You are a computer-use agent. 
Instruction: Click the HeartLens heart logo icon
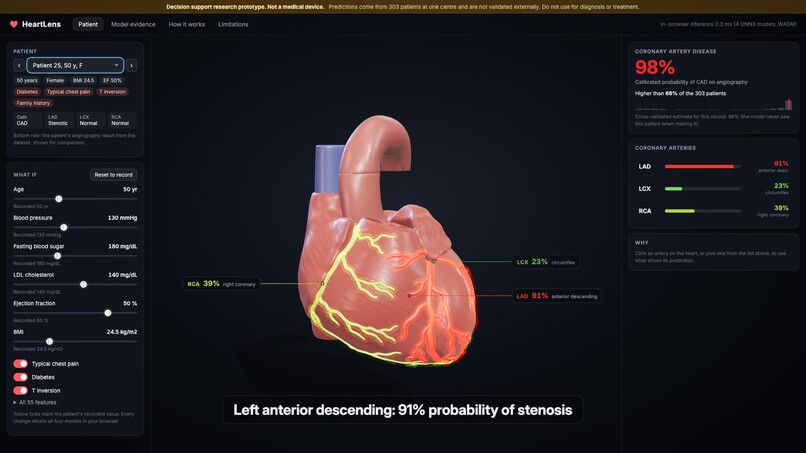click(13, 24)
